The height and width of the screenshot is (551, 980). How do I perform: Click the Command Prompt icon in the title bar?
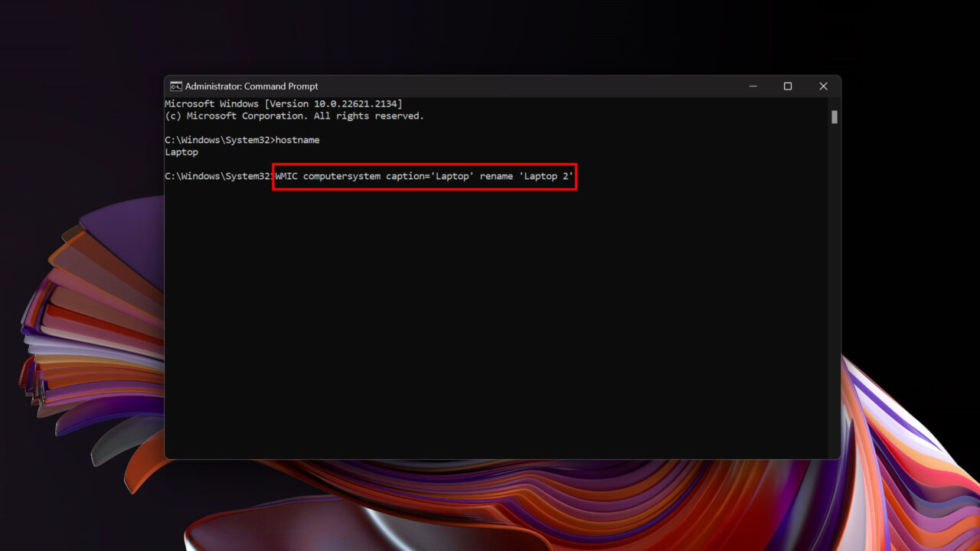[x=177, y=86]
